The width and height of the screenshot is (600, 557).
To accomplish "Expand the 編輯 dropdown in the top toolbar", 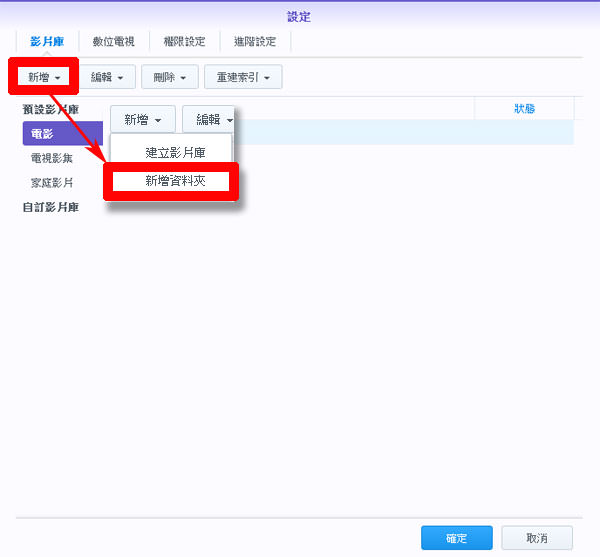I will pos(107,77).
